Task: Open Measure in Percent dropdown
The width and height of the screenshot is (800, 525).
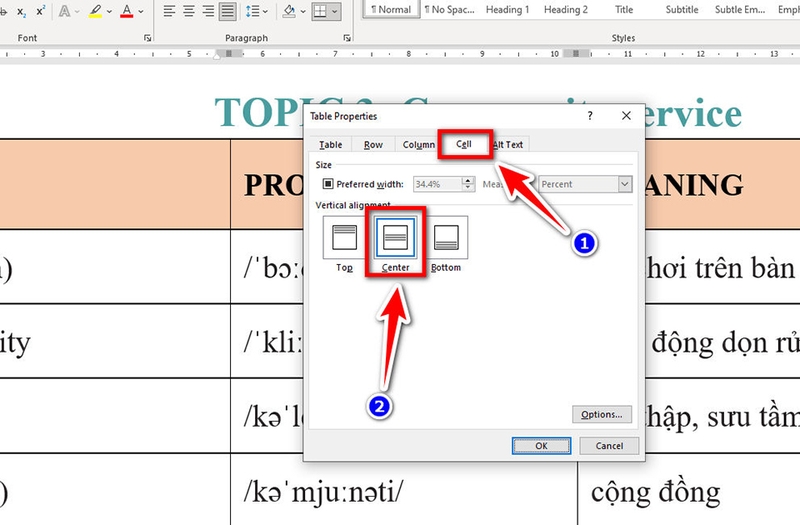Action: (x=585, y=184)
